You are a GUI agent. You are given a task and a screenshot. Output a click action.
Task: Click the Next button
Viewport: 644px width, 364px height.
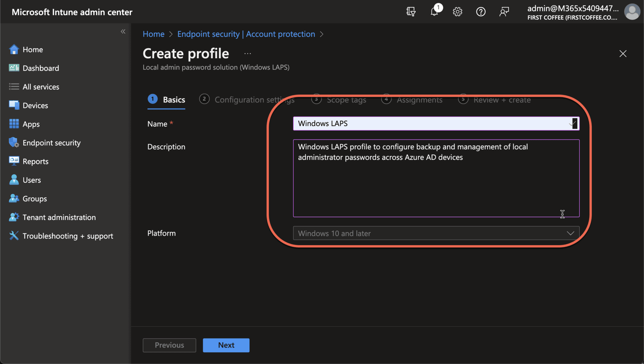(x=226, y=345)
